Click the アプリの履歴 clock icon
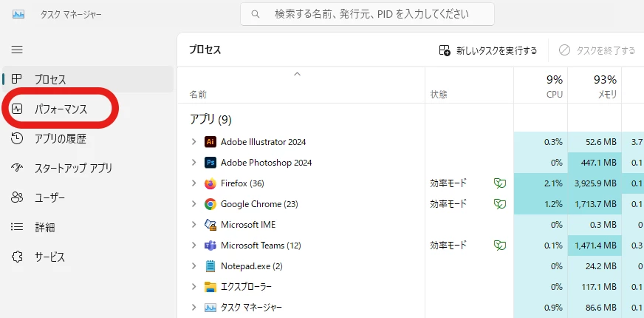The width and height of the screenshot is (644, 318). [17, 138]
